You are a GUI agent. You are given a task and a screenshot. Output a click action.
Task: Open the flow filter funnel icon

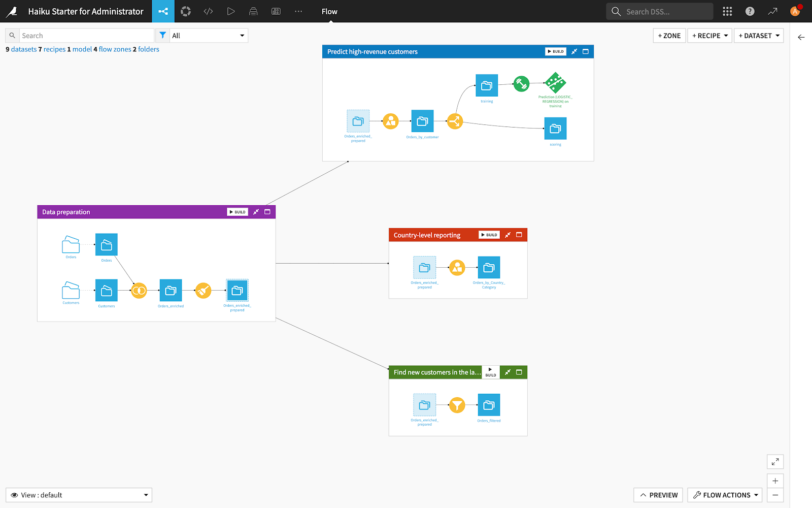coord(162,36)
